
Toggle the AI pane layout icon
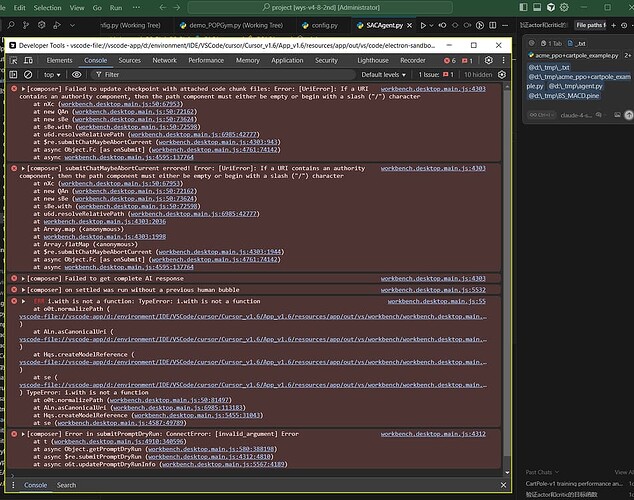pos(551,7)
